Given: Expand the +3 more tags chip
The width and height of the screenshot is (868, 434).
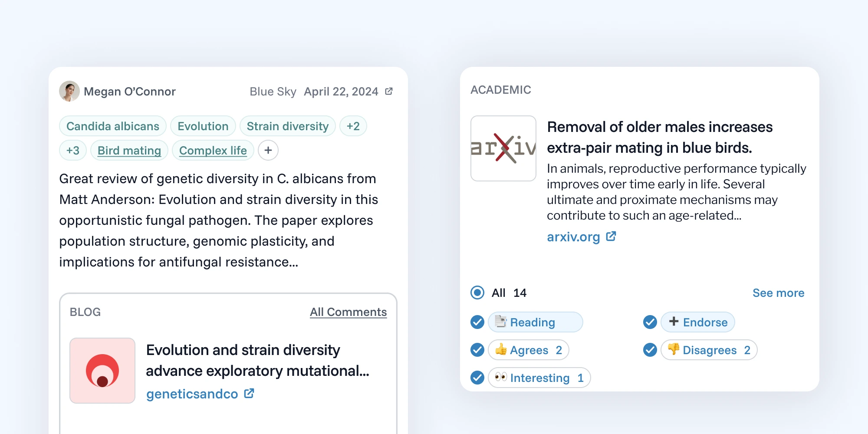Looking at the screenshot, I should tap(73, 150).
